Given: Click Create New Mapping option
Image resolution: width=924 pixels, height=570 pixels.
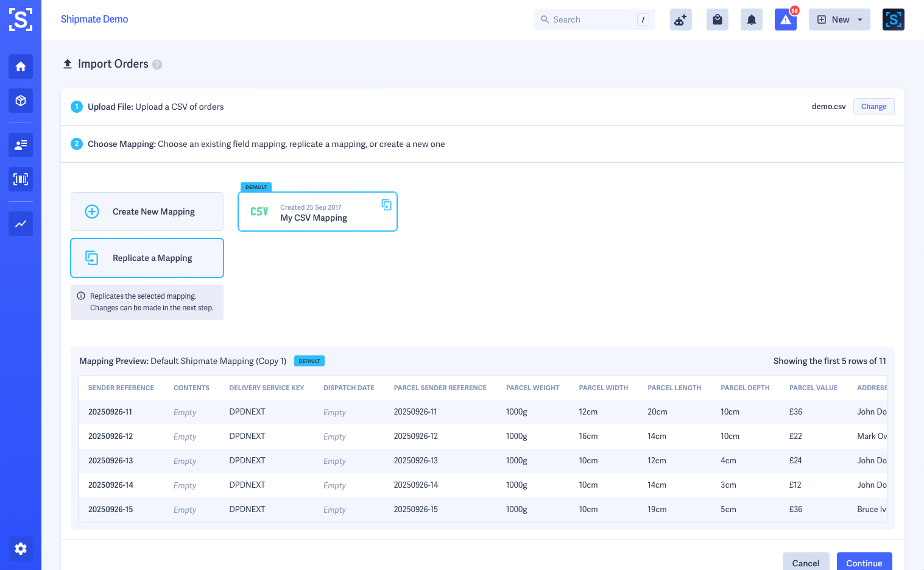Looking at the screenshot, I should [147, 212].
